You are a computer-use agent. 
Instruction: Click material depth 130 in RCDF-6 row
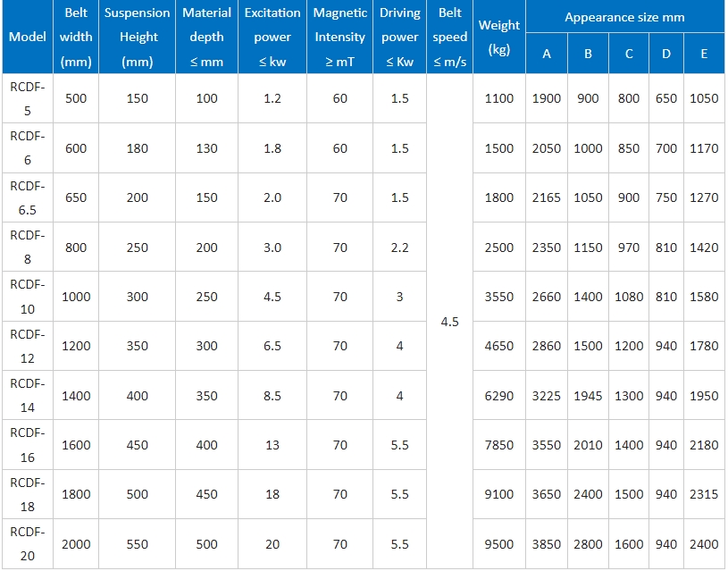click(x=206, y=148)
